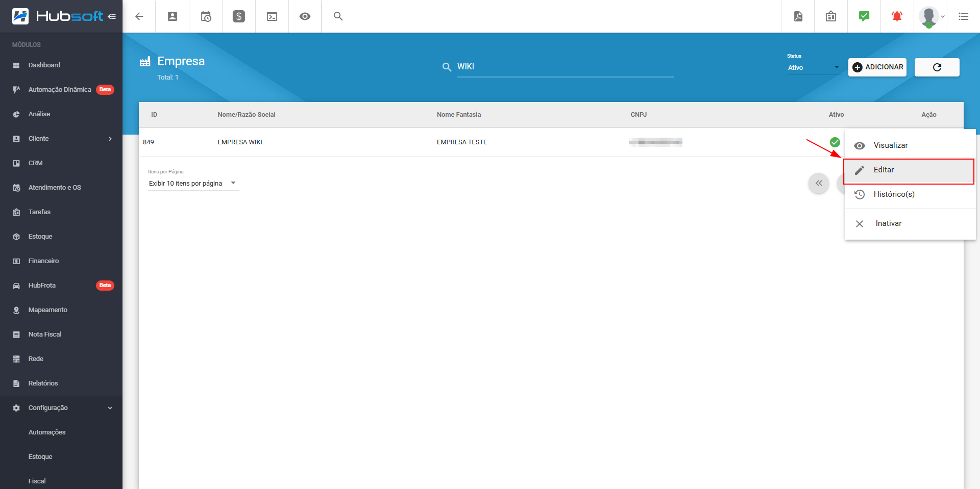Click the refresh button
The width and height of the screenshot is (980, 489).
tap(937, 67)
